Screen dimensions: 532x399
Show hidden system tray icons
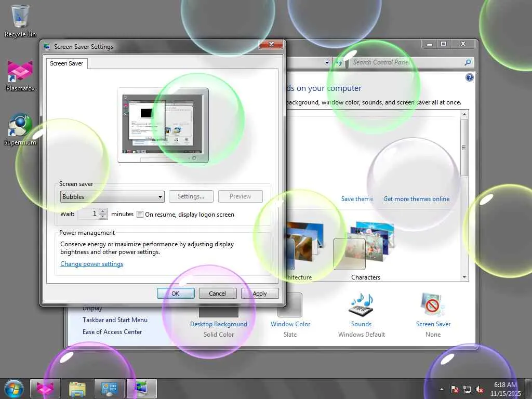click(x=442, y=389)
